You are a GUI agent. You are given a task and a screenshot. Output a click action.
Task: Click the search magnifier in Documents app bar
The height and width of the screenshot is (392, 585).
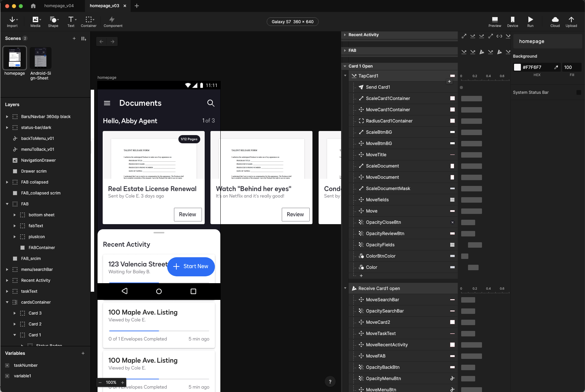point(211,103)
